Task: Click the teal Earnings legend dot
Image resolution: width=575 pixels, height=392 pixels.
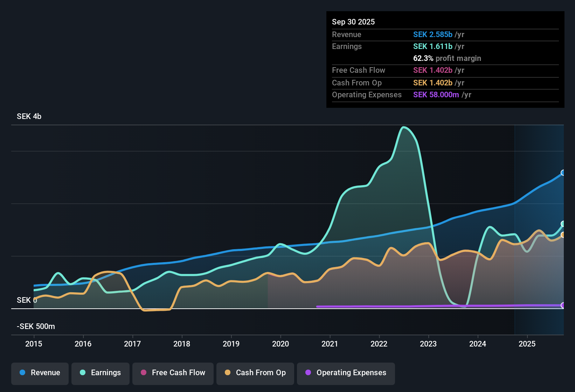Action: 83,373
